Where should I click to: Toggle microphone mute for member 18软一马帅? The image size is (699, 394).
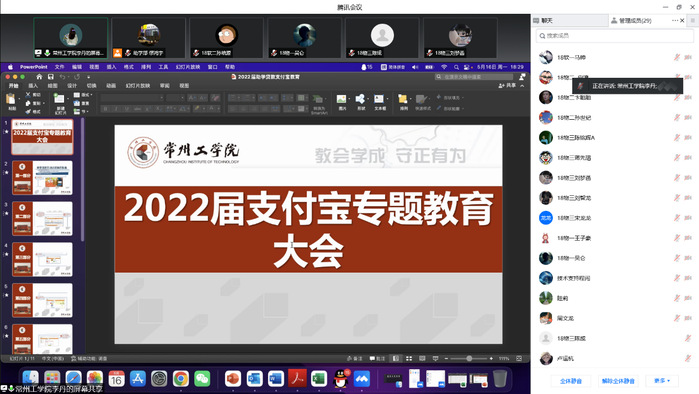[677, 57]
